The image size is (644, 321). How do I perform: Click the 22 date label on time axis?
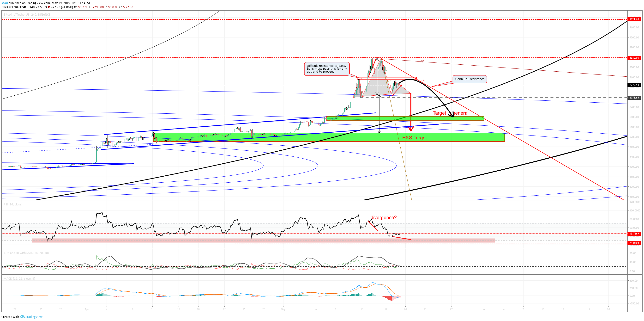(x=224, y=309)
